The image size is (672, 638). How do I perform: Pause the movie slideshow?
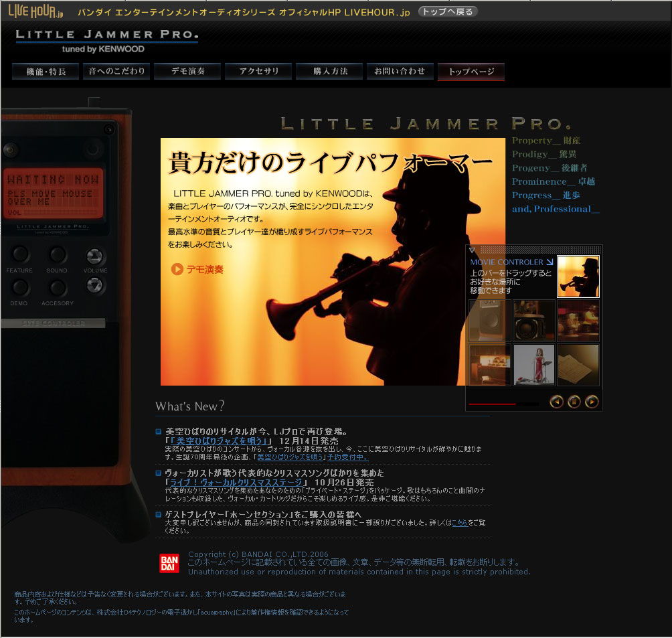pos(574,402)
